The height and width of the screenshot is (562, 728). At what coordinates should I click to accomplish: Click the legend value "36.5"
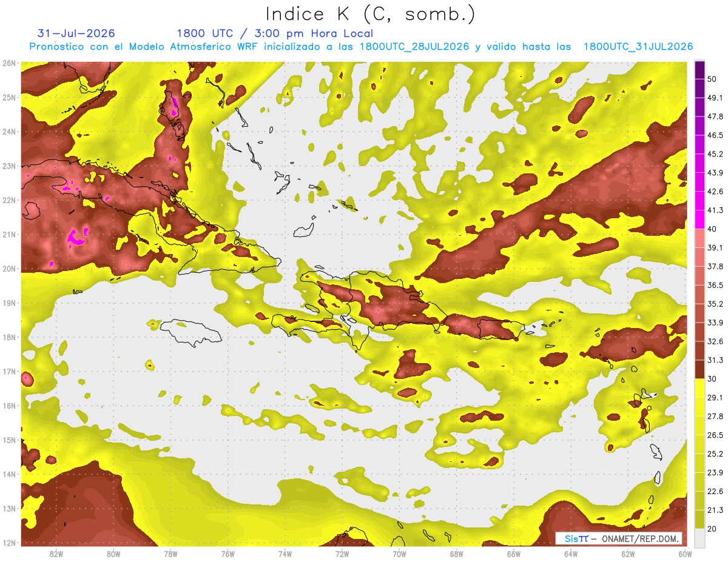pos(715,285)
